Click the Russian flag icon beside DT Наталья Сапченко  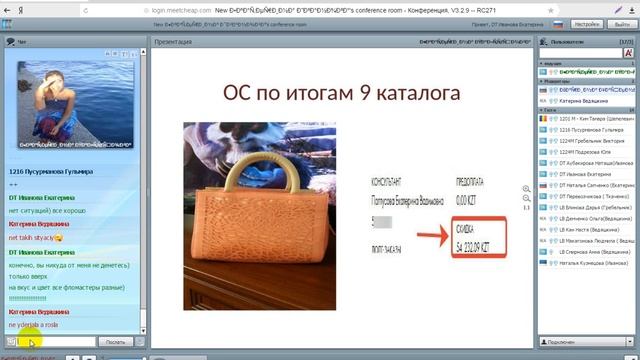tap(543, 185)
